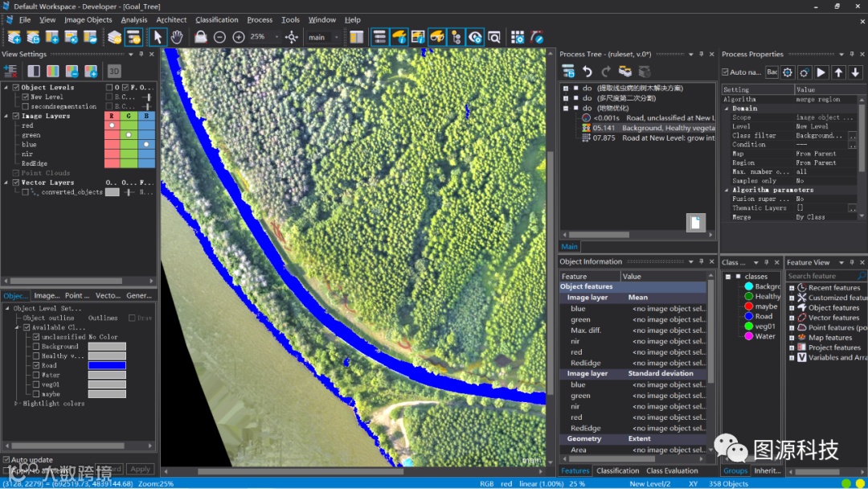Activate the hand pan tool
This screenshot has width=868, height=489.
tap(177, 37)
